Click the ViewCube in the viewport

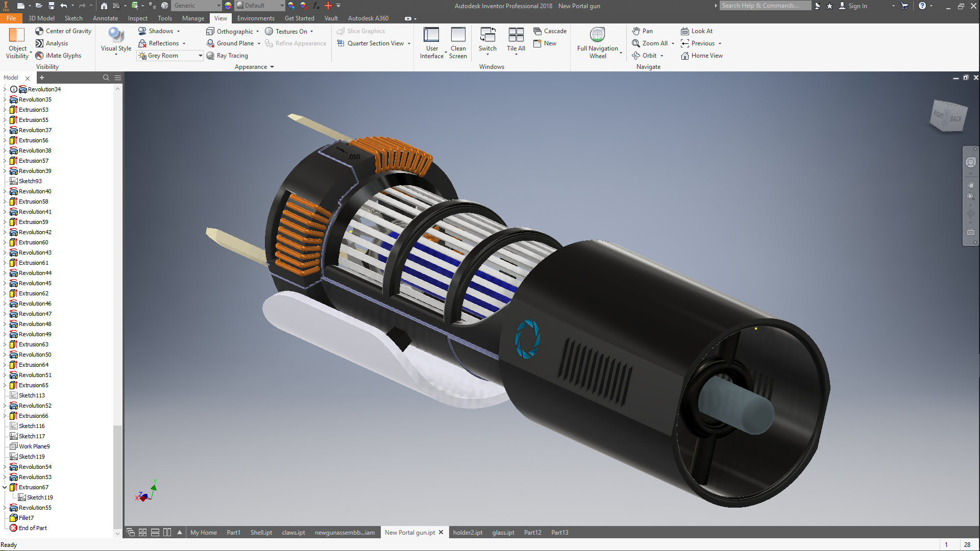948,116
